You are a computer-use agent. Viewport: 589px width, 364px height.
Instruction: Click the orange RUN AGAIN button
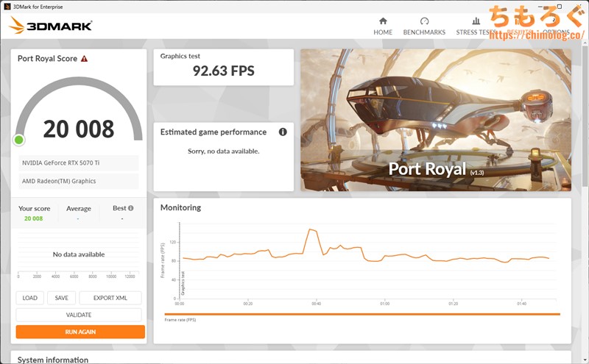80,332
